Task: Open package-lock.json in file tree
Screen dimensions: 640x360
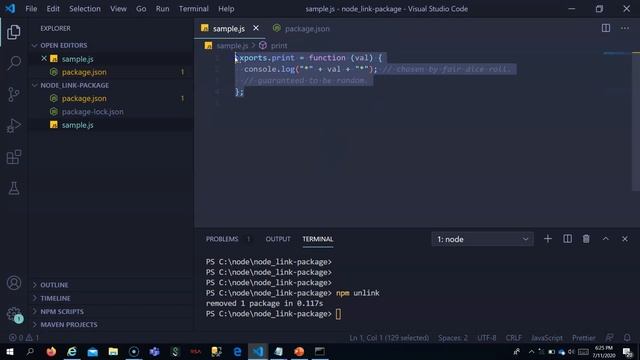Action: coord(111,112)
